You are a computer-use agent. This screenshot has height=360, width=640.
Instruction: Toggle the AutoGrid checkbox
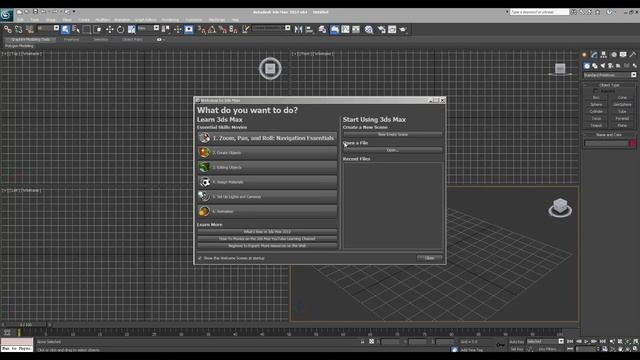pyautogui.click(x=596, y=91)
